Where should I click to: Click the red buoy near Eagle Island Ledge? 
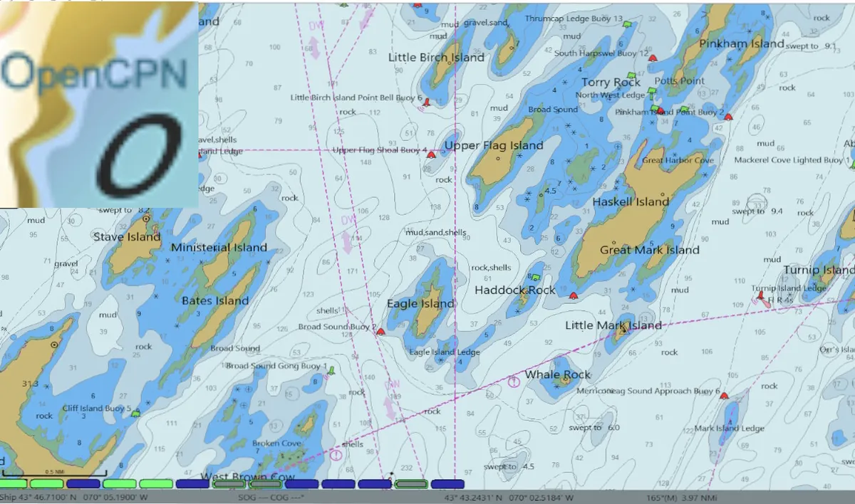[x=382, y=332]
